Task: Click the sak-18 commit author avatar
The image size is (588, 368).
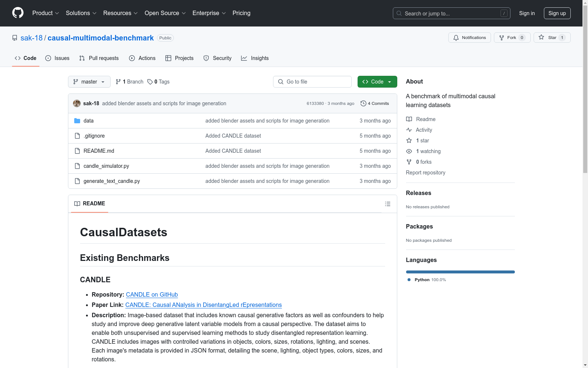Action: [x=77, y=103]
